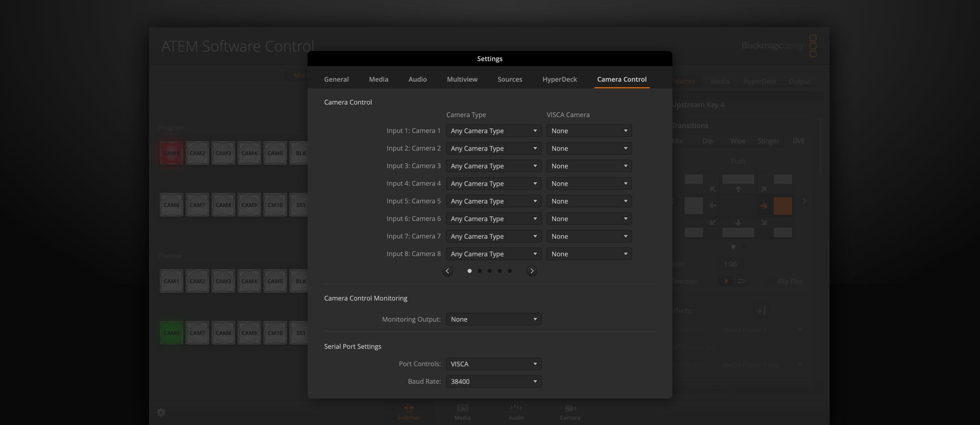980x425 pixels.
Task: Select the fifth pagination dot
Action: tap(509, 271)
